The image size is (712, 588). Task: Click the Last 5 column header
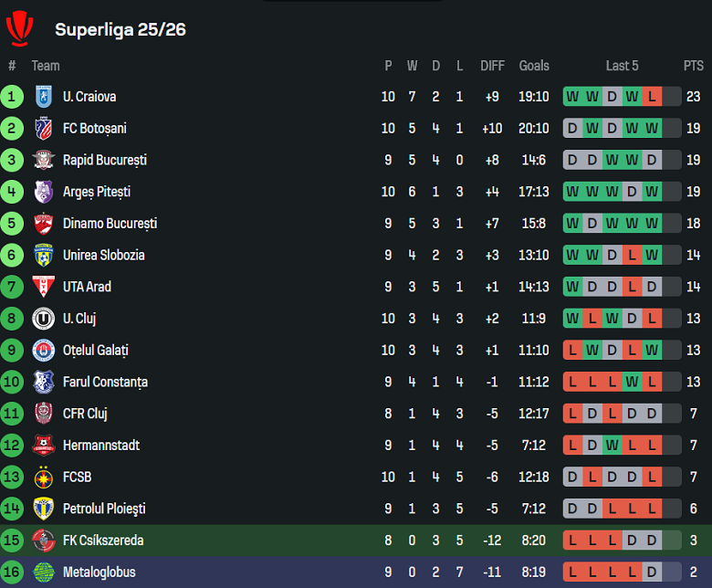click(623, 66)
